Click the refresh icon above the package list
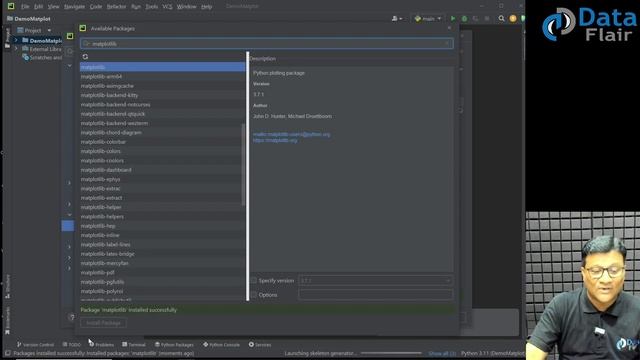The image size is (640, 360). pyautogui.click(x=85, y=57)
